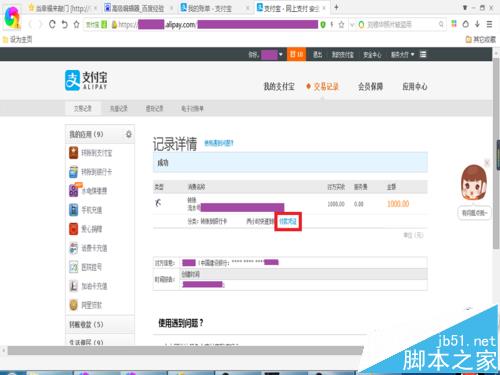Select the 电子对账单 sub-navigation tab
This screenshot has width=500, height=375.
coord(192,108)
